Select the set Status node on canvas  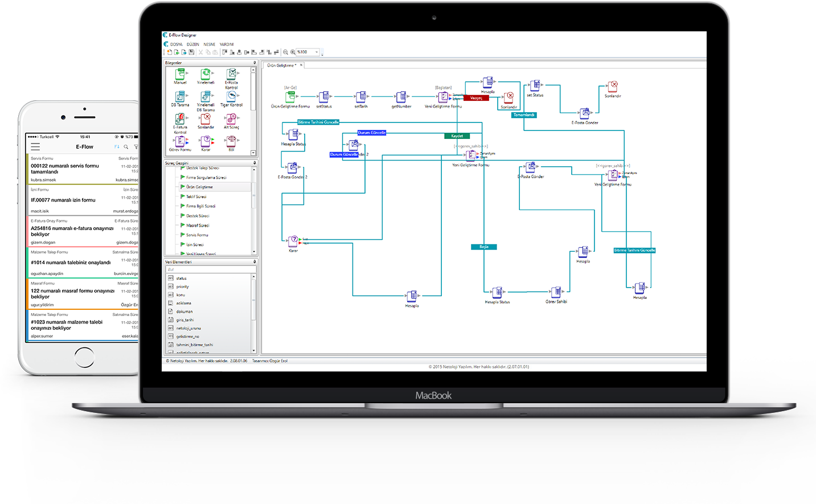[x=535, y=89]
